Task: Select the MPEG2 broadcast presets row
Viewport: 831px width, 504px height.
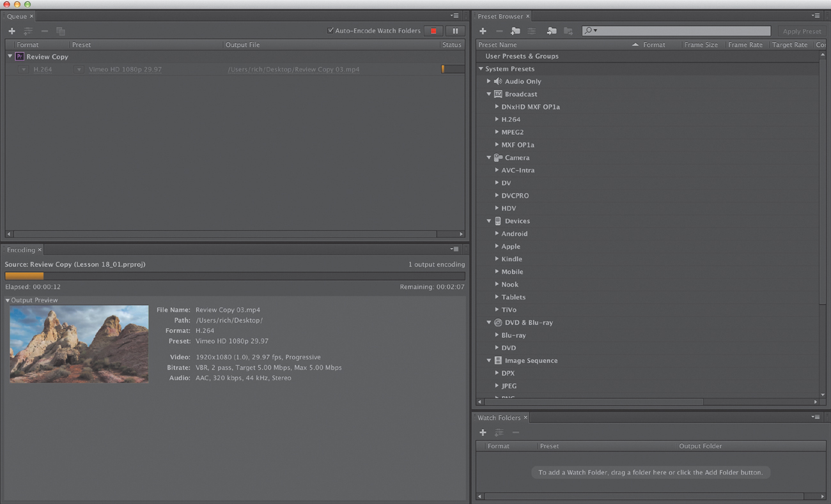Action: [648, 132]
